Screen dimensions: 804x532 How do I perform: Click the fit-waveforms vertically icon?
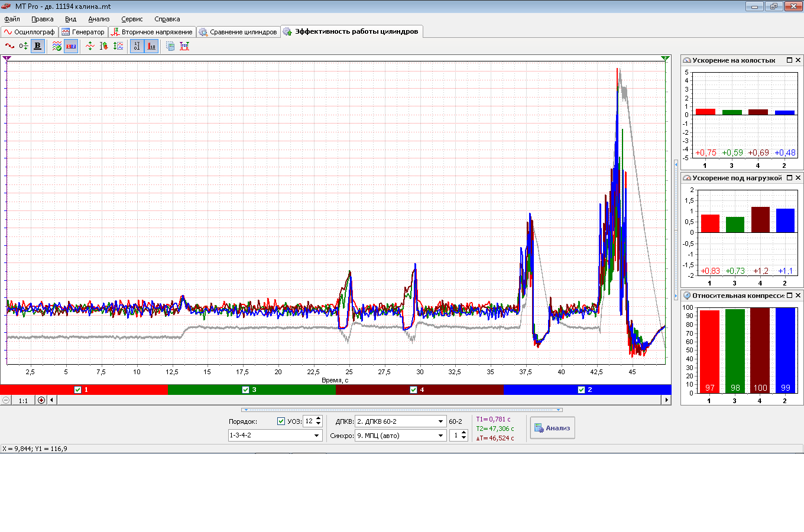pyautogui.click(x=118, y=46)
